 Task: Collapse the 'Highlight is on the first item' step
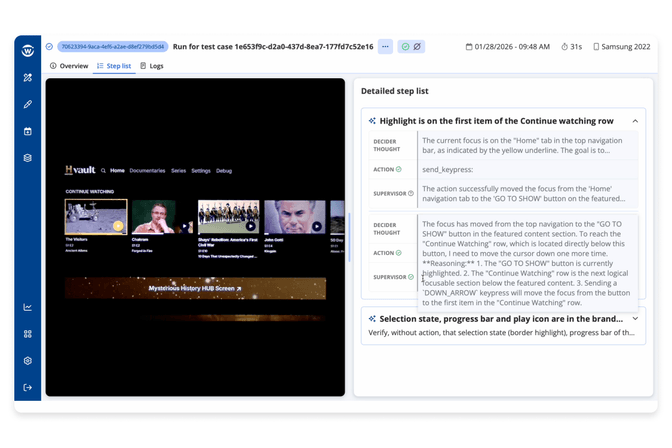[635, 121]
